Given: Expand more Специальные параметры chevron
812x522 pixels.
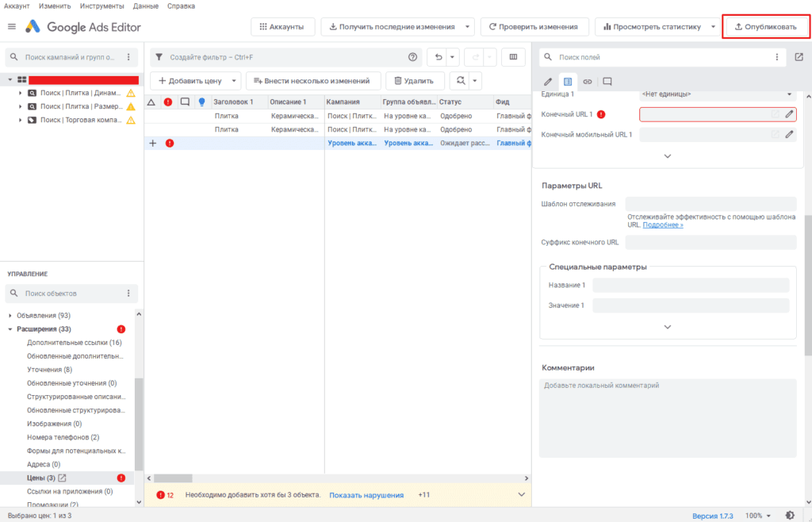Looking at the screenshot, I should (668, 327).
